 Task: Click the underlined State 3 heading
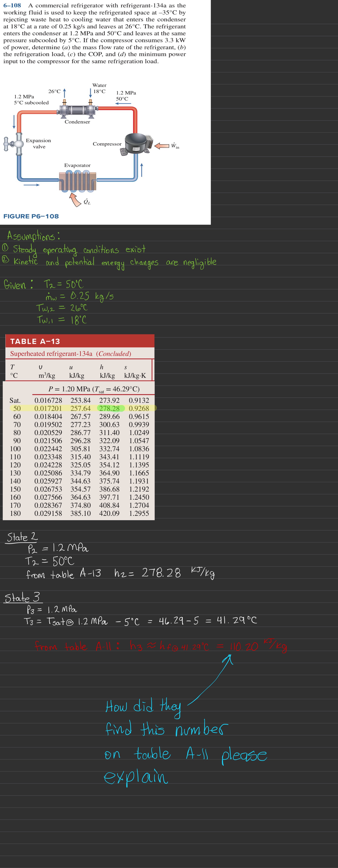click(22, 597)
